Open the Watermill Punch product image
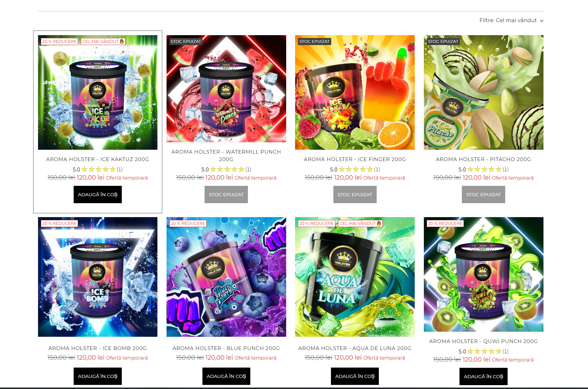Screen dimensions: 588x389 (x=226, y=89)
